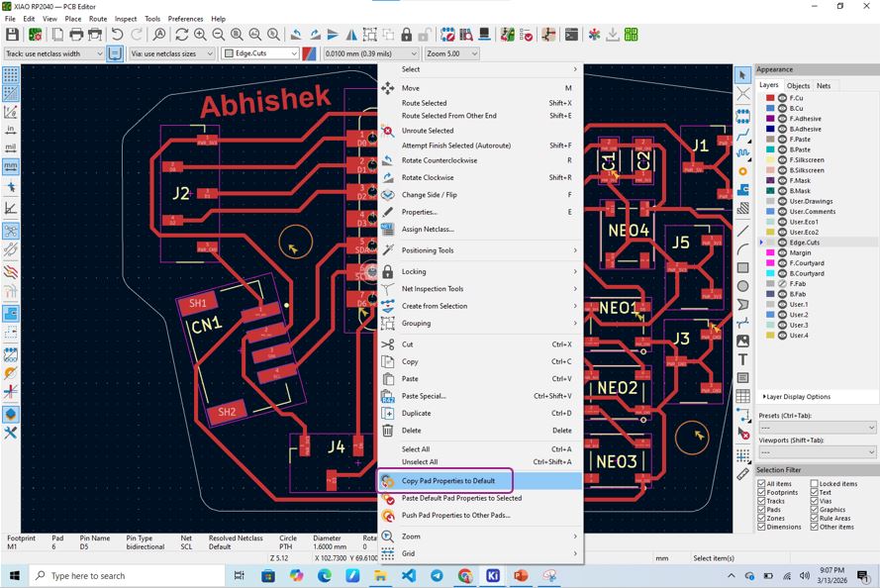Uncheck Footprints in Selection Filter

click(761, 492)
